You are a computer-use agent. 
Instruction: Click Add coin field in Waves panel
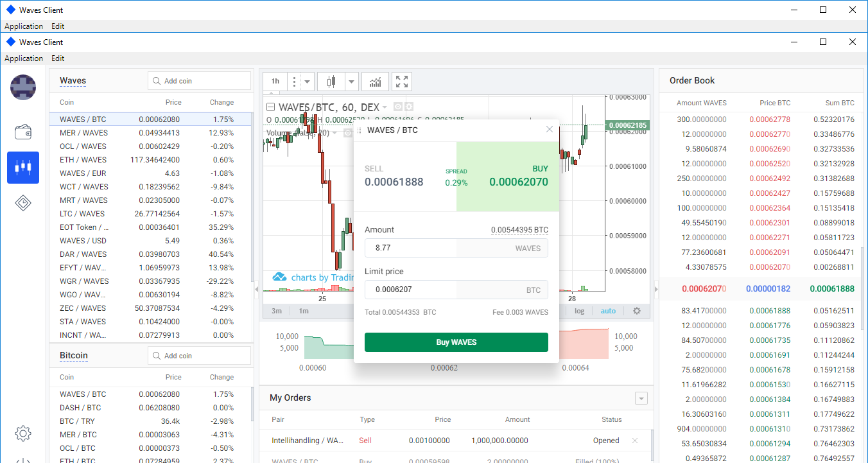[x=199, y=81]
